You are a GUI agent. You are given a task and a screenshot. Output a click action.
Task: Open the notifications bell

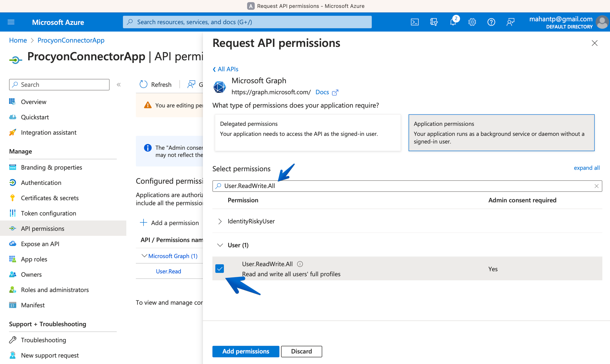coord(453,22)
